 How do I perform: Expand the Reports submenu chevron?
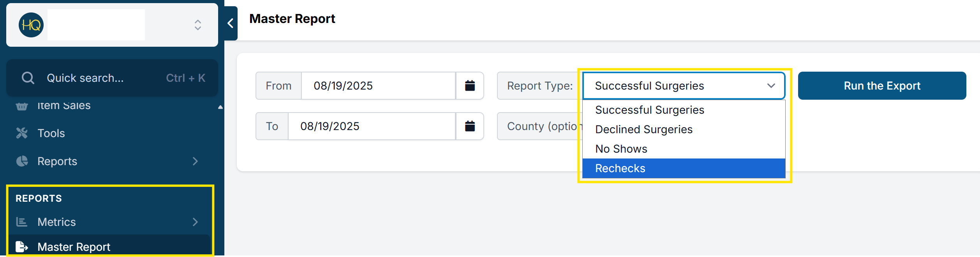tap(195, 161)
